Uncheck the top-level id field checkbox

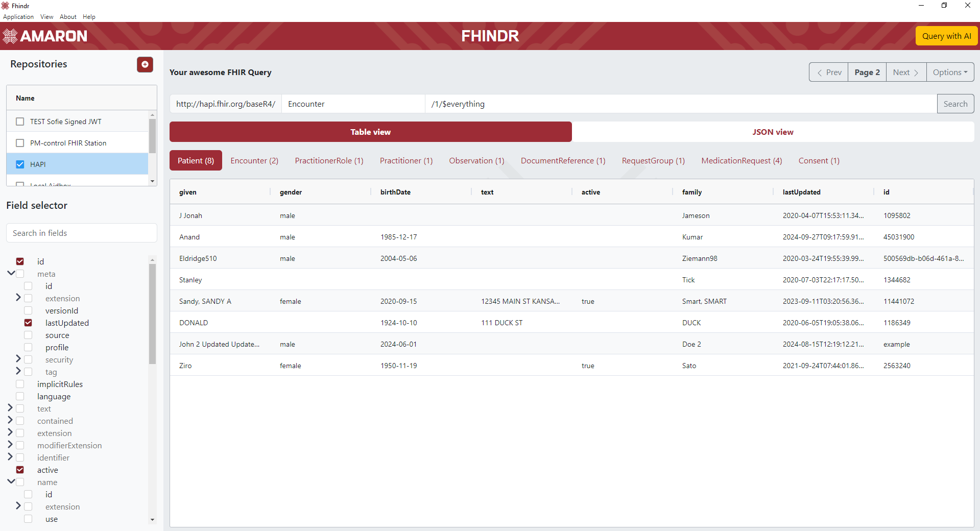20,261
